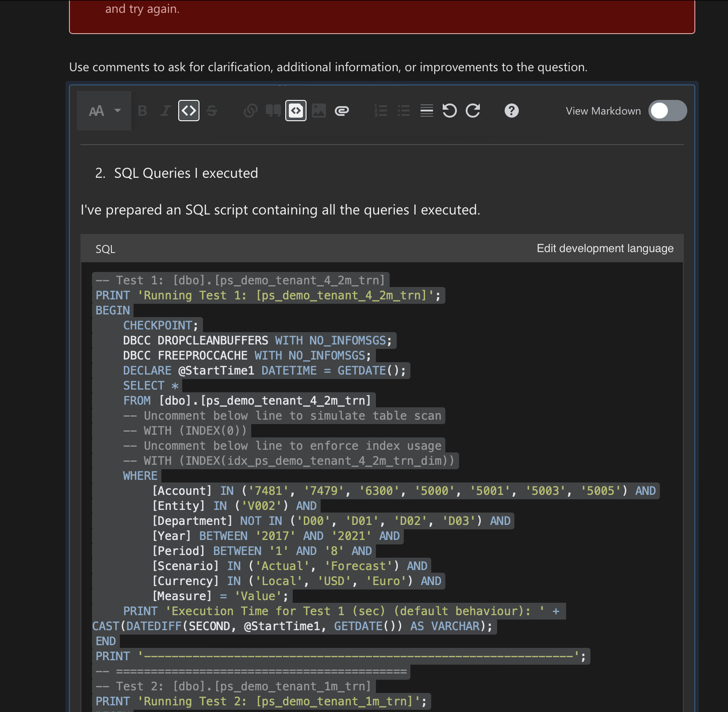This screenshot has height=712, width=728.
Task: Click the 'SELECT *' code line
Action: [151, 386]
